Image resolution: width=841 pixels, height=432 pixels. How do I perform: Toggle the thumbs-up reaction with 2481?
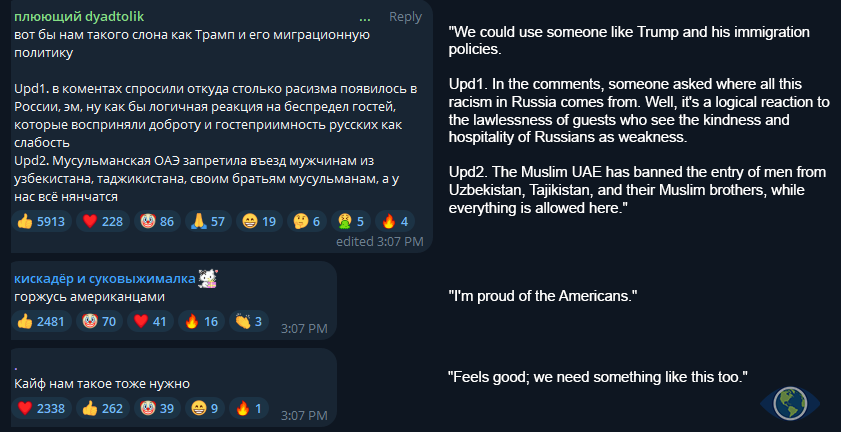pos(40,321)
